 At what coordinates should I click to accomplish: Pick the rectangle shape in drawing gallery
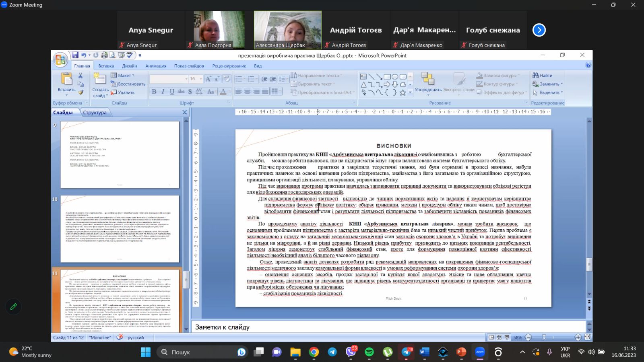[387, 76]
